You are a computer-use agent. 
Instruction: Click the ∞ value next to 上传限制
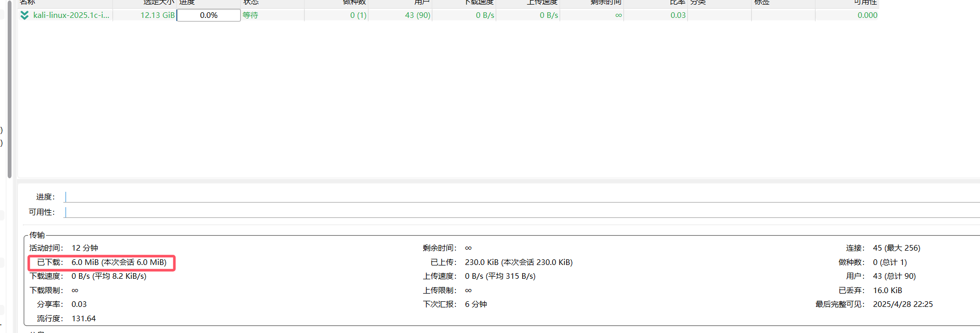coord(469,291)
